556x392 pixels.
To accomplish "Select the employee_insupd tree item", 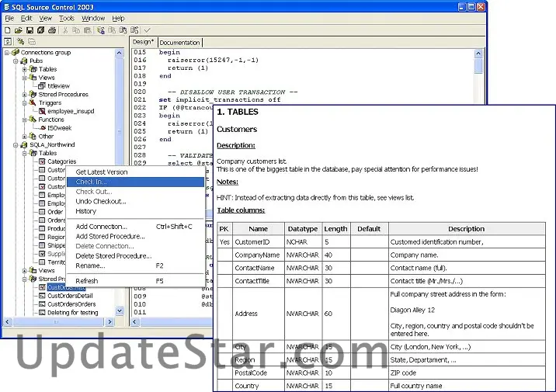I will 71,111.
